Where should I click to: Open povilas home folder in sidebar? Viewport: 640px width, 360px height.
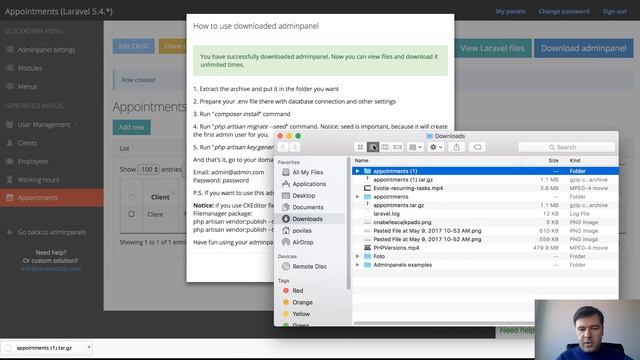pyautogui.click(x=302, y=231)
